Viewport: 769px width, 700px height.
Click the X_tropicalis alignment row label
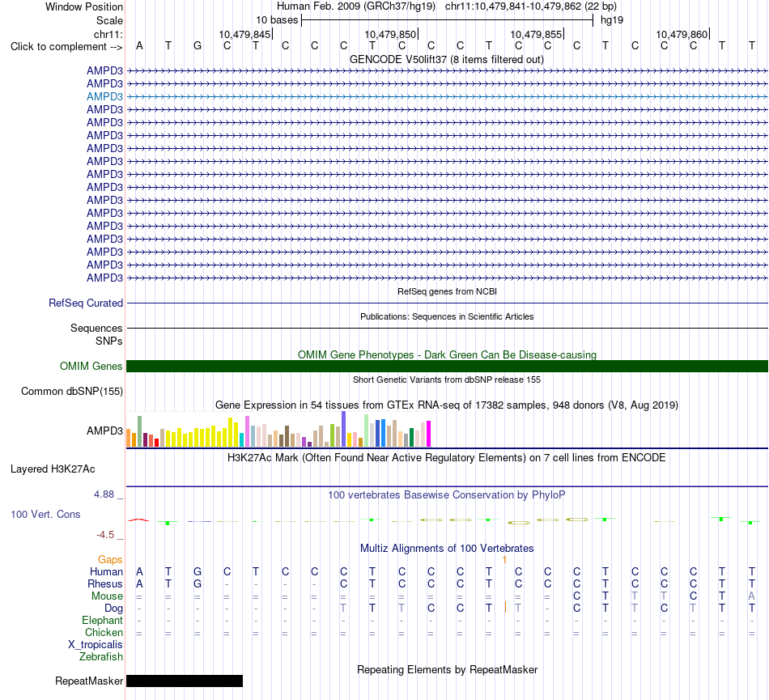tap(96, 645)
